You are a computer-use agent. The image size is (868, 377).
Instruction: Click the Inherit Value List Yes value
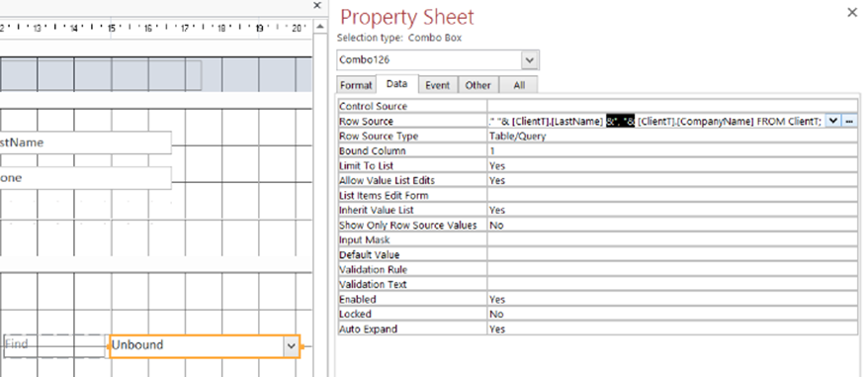(x=672, y=210)
